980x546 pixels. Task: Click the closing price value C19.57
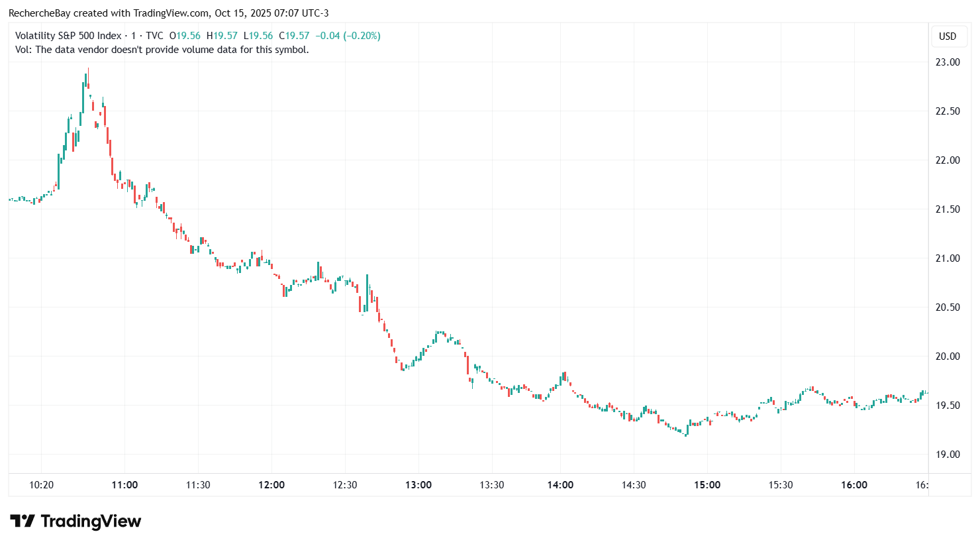click(294, 36)
